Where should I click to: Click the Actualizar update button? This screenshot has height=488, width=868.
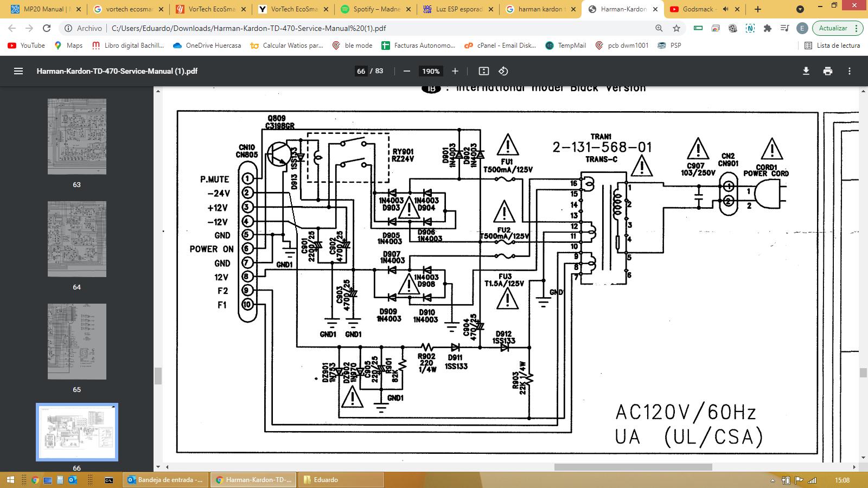(833, 28)
